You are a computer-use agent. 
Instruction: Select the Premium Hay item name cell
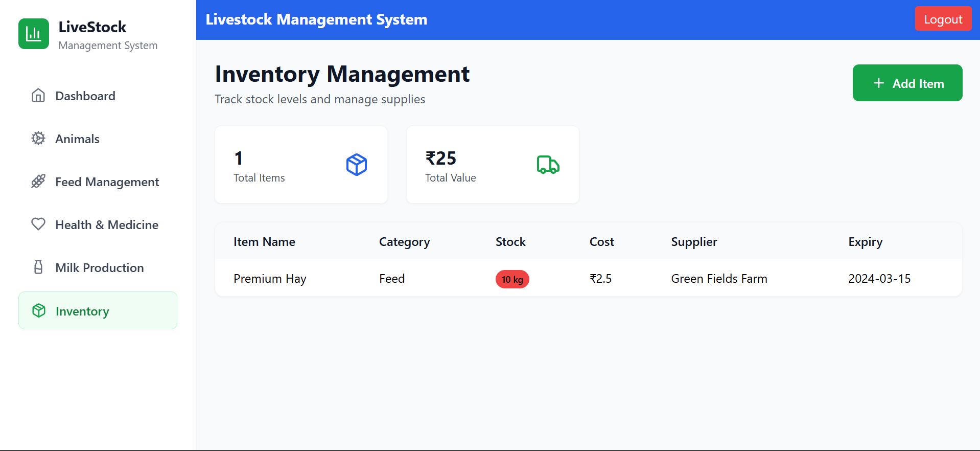point(270,279)
